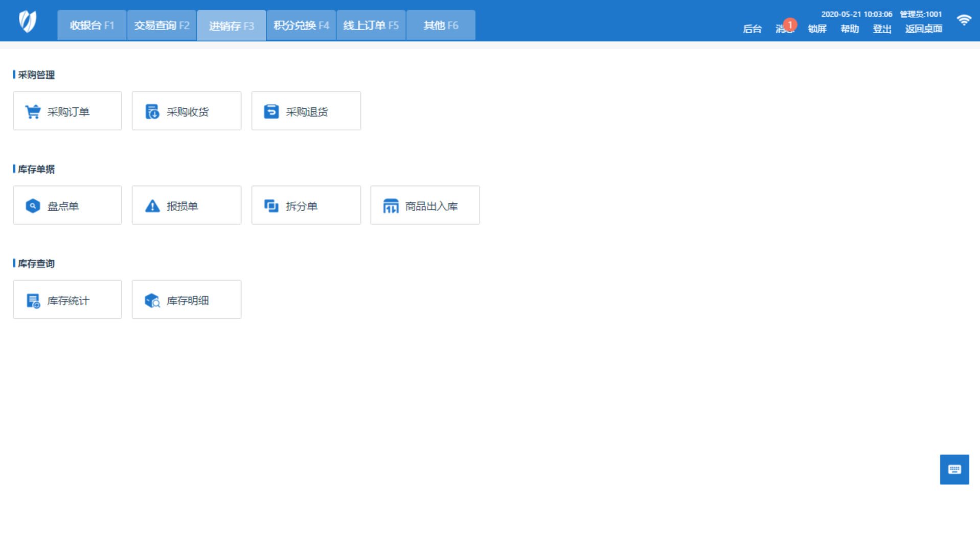
Task: Open the 后台 backend management
Action: (x=751, y=29)
